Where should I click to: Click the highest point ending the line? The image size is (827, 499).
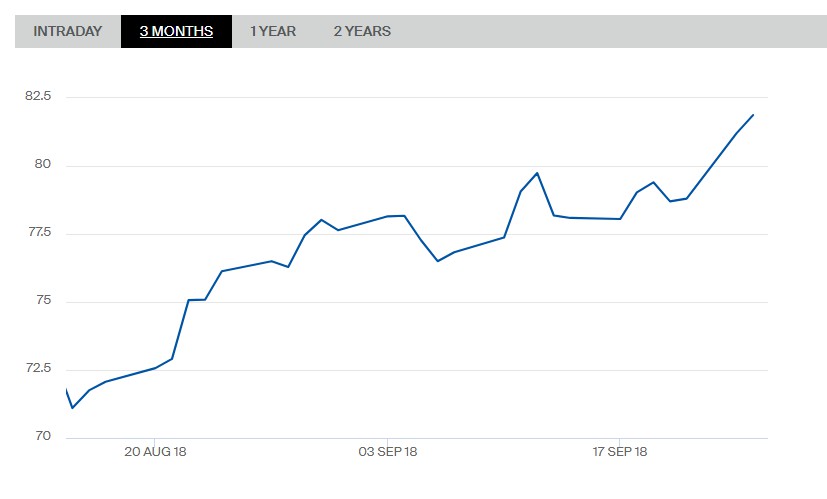click(x=753, y=115)
